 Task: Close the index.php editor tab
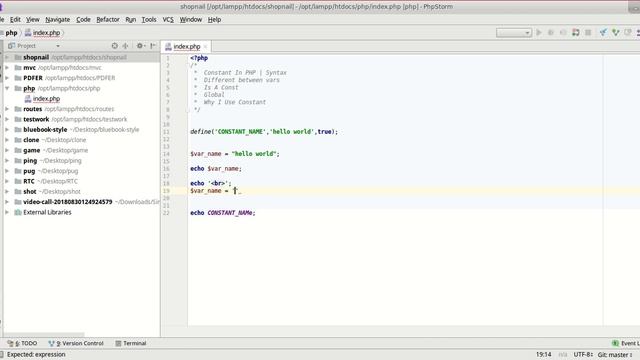click(205, 47)
